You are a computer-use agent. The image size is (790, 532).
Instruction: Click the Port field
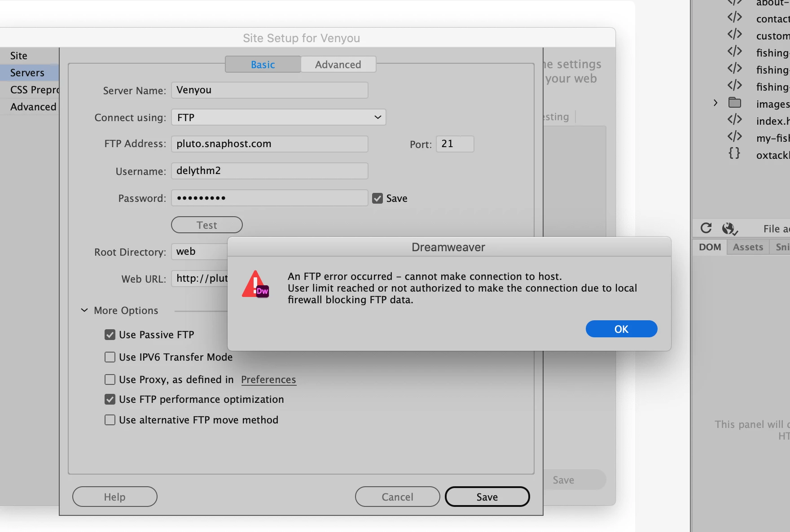[455, 144]
